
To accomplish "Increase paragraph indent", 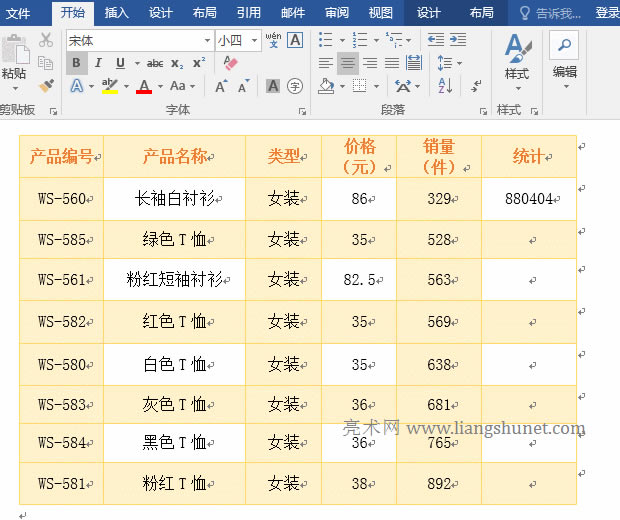I will [457, 40].
